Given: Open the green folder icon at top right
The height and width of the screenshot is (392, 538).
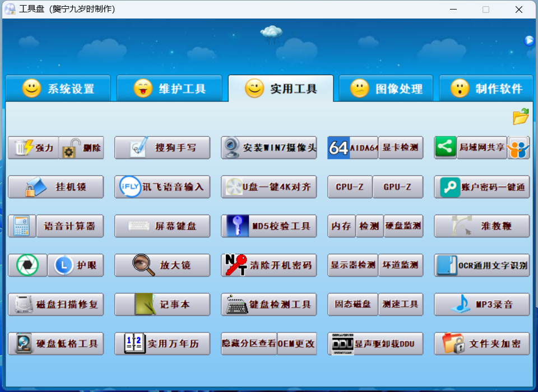Looking at the screenshot, I should (521, 116).
